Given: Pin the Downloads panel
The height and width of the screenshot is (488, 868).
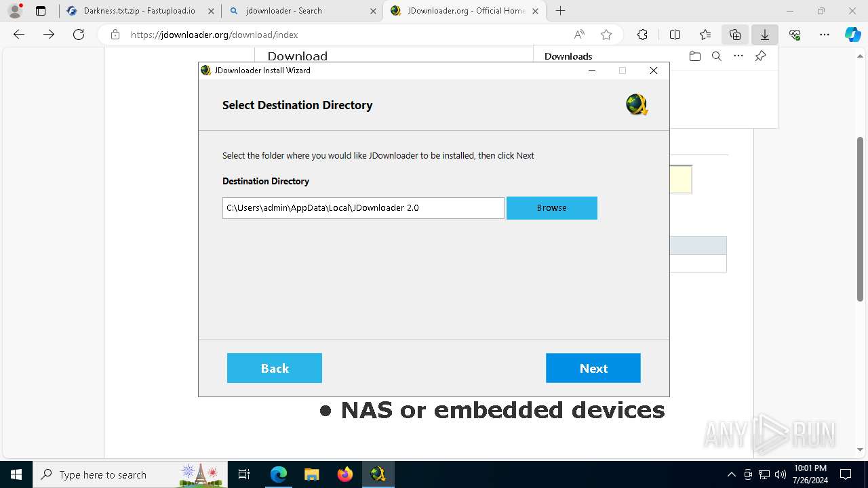Looking at the screenshot, I should pyautogui.click(x=760, y=56).
